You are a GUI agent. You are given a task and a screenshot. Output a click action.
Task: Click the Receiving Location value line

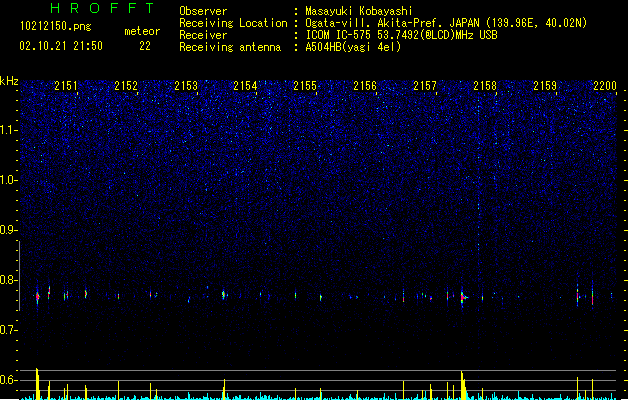click(446, 23)
